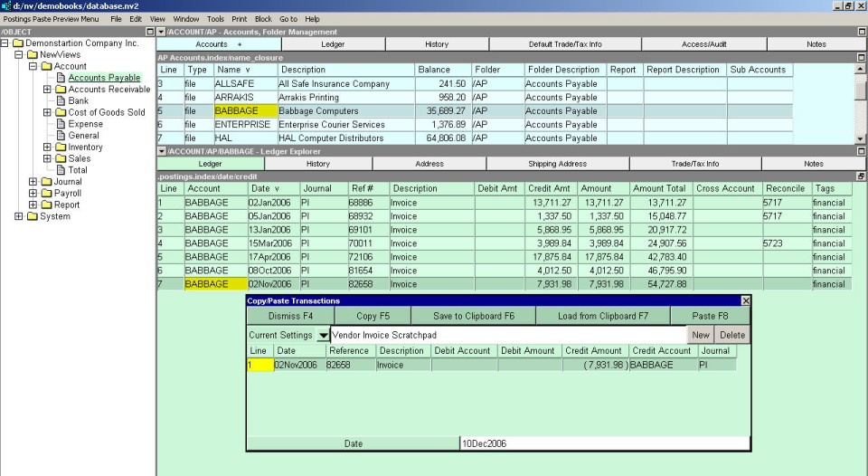Switch to the Shipping Address tab
Viewport: 868px width, 476px height.
[x=557, y=164]
